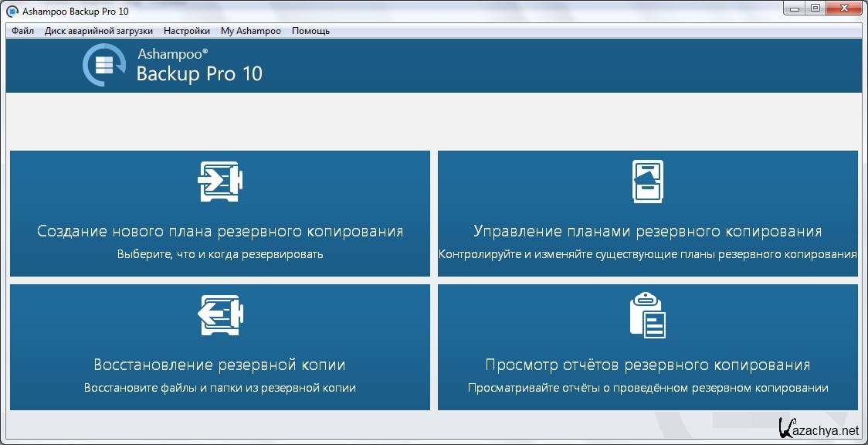This screenshot has width=868, height=445.
Task: Open the Файл menu
Action: (x=23, y=31)
